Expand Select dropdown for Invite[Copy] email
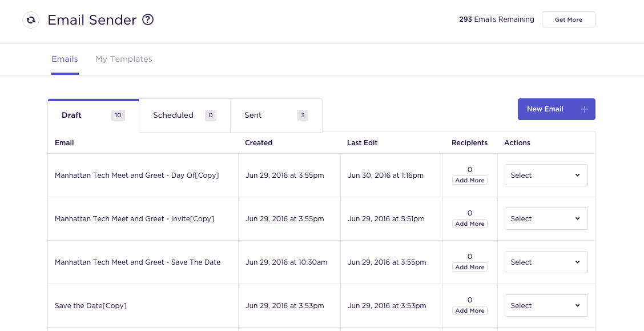This screenshot has height=331, width=644. tap(546, 219)
